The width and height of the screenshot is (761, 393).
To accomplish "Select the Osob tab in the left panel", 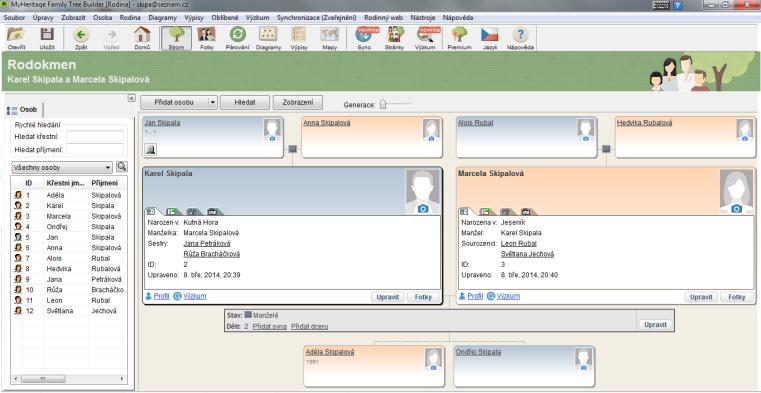I will tap(24, 110).
